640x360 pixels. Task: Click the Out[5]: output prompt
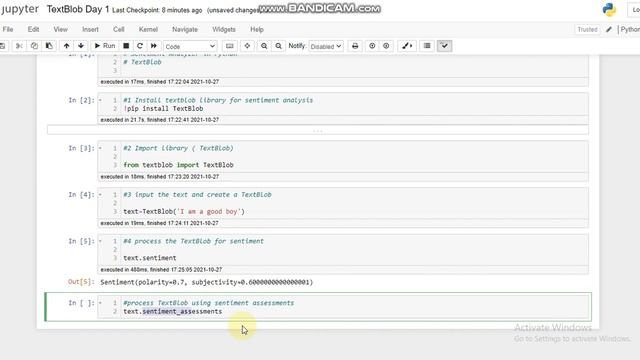pos(81,282)
